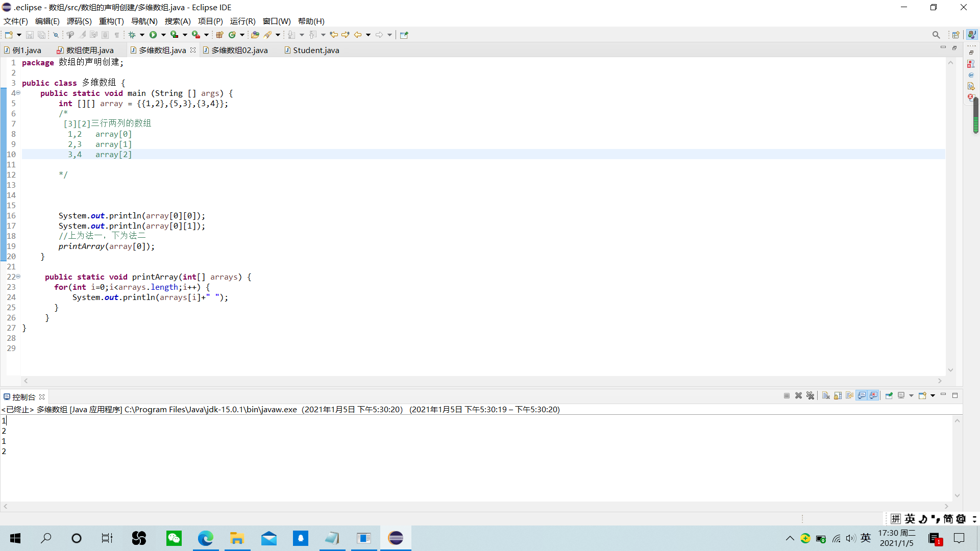Click the editor vertical scrollbar down arrow
The width and height of the screenshot is (980, 551).
tap(950, 370)
